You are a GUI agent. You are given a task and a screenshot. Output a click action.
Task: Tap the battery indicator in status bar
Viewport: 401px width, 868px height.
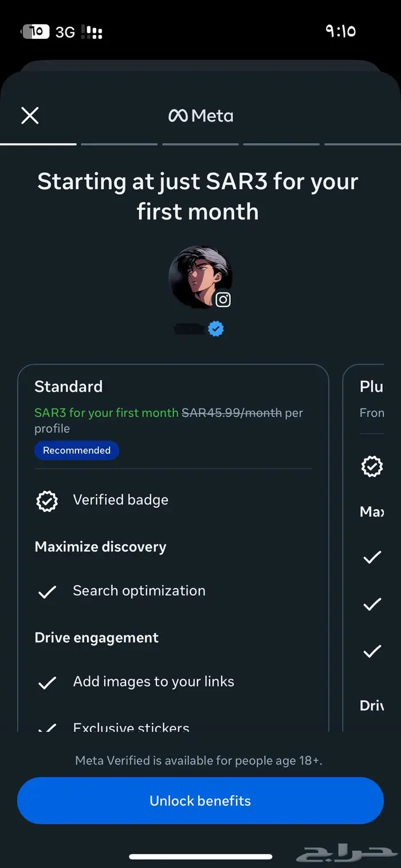coord(36,31)
